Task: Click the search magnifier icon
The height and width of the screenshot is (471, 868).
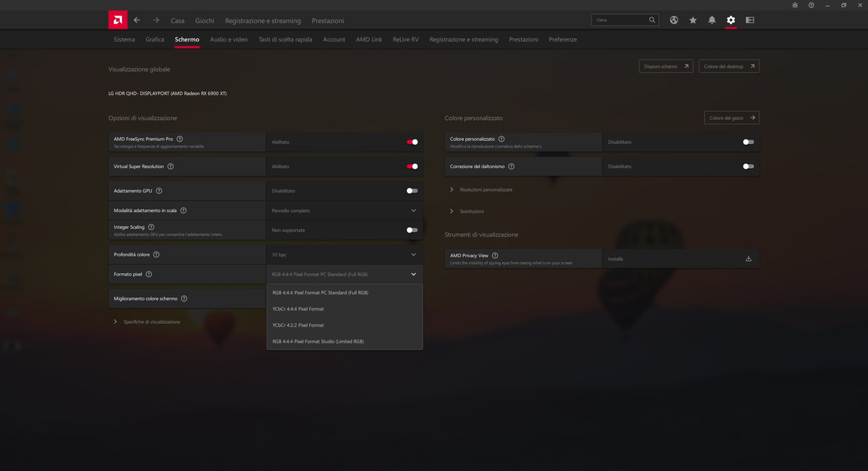Action: pyautogui.click(x=652, y=20)
